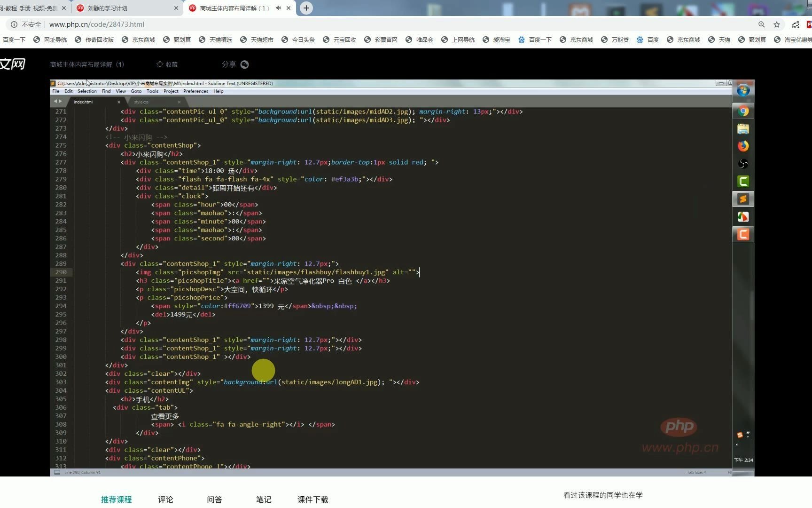Viewport: 812px width, 508px height.
Task: Open Sublime Text Preferences menu
Action: (x=195, y=91)
